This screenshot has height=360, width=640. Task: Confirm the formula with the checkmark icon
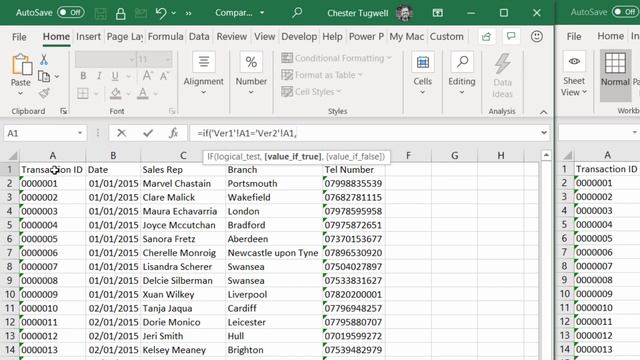click(148, 133)
